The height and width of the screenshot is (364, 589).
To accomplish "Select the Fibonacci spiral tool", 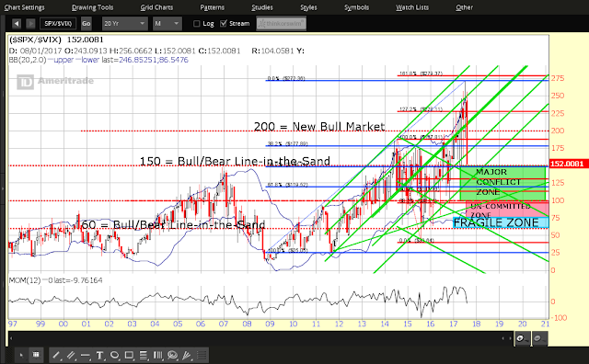I will (172, 355).
